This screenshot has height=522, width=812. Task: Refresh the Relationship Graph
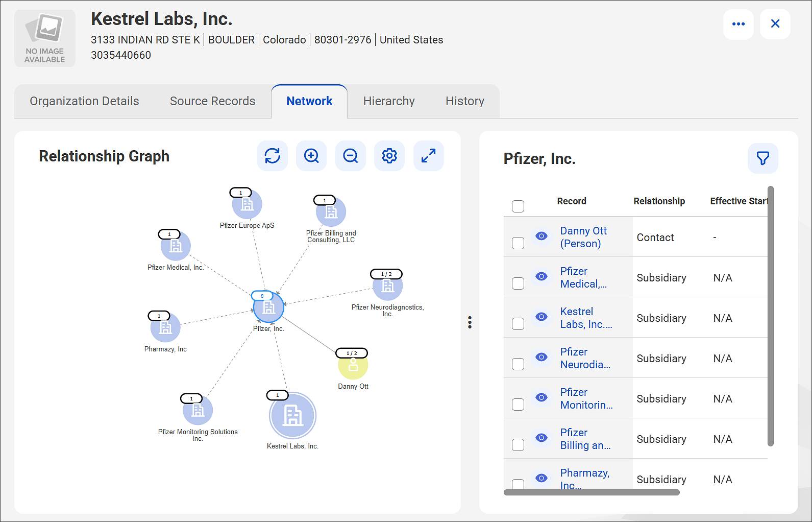(x=273, y=156)
